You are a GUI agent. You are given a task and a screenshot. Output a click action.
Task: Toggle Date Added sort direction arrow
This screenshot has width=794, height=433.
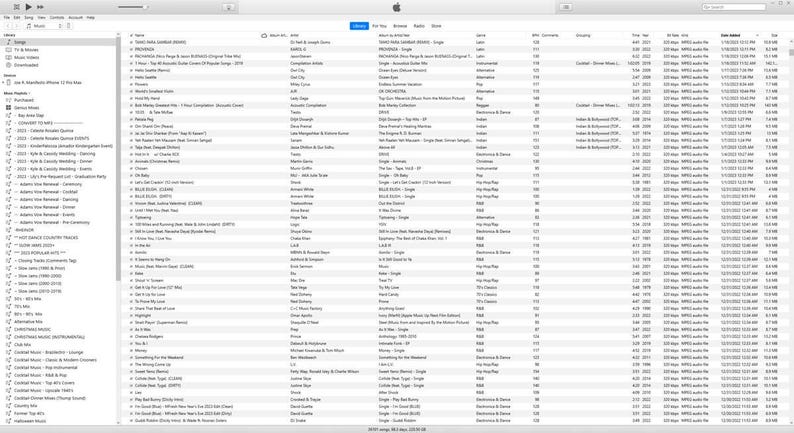[758, 35]
